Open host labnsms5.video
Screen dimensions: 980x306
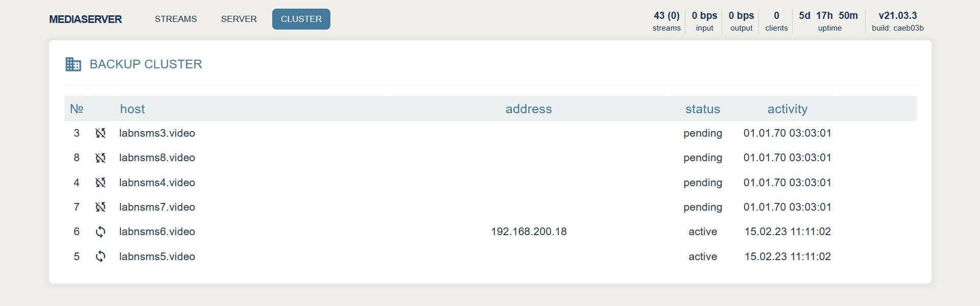click(157, 257)
